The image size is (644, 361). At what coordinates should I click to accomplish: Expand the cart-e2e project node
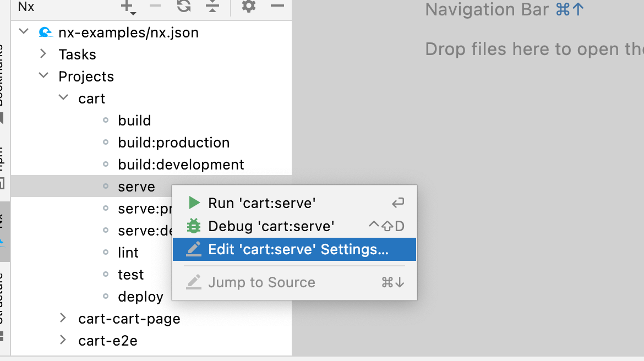62,340
